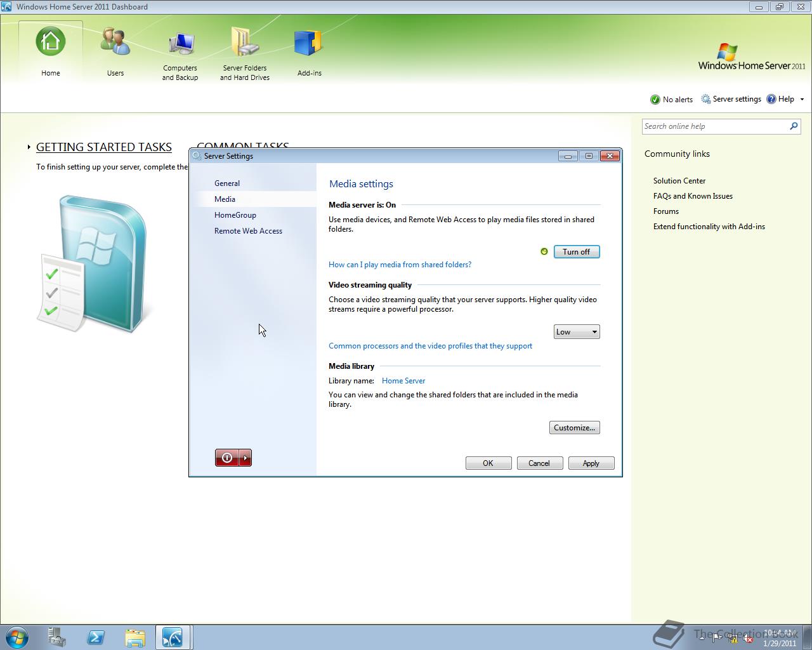Open the Solution Center link

tap(679, 181)
